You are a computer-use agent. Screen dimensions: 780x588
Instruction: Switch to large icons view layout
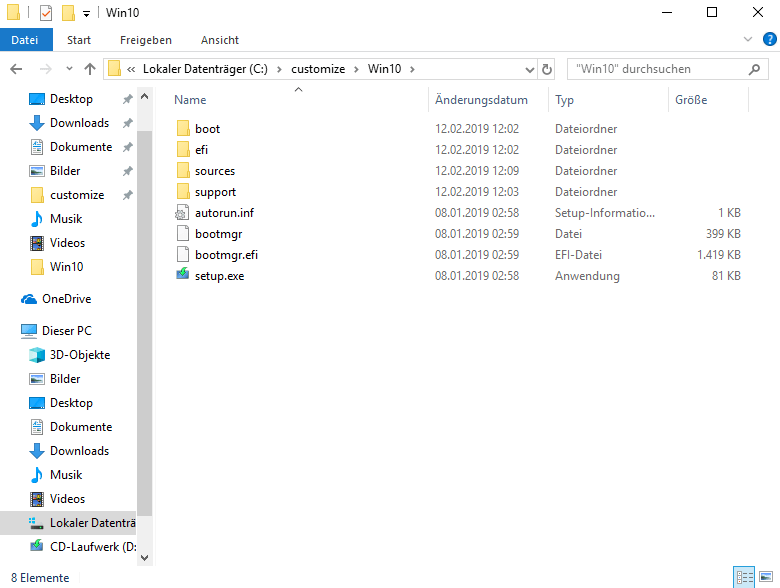click(766, 577)
